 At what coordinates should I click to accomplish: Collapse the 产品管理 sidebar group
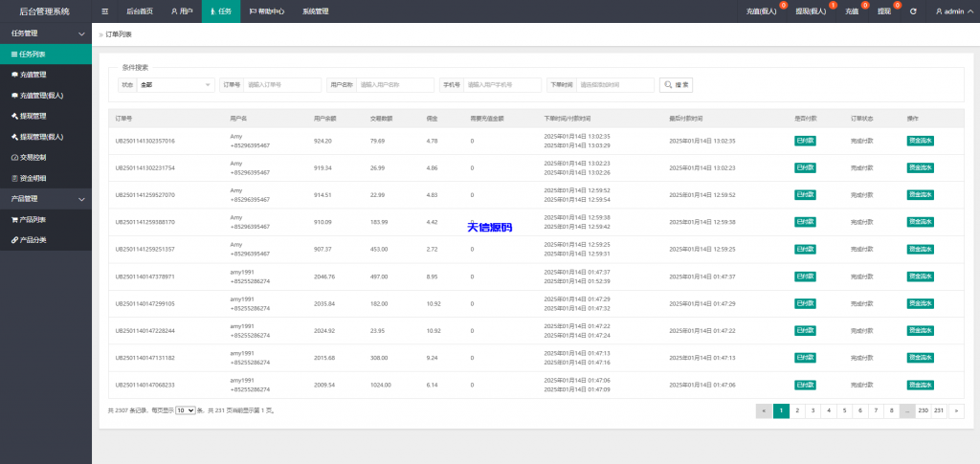coord(46,199)
